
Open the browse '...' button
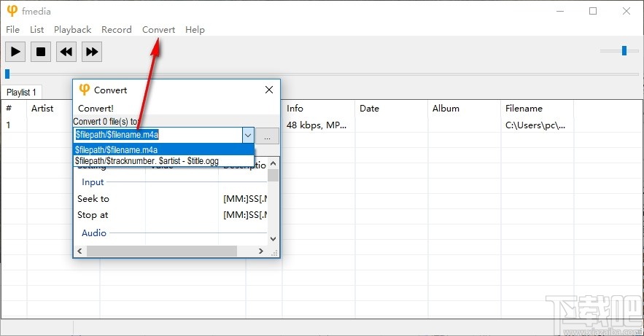268,136
